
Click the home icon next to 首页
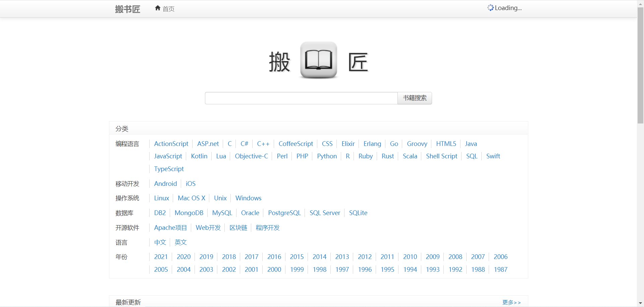(x=158, y=8)
